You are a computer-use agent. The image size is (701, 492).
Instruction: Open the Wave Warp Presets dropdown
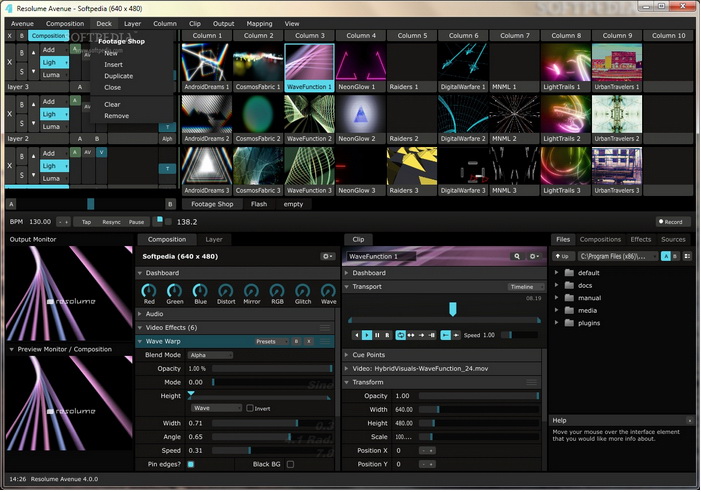point(272,341)
